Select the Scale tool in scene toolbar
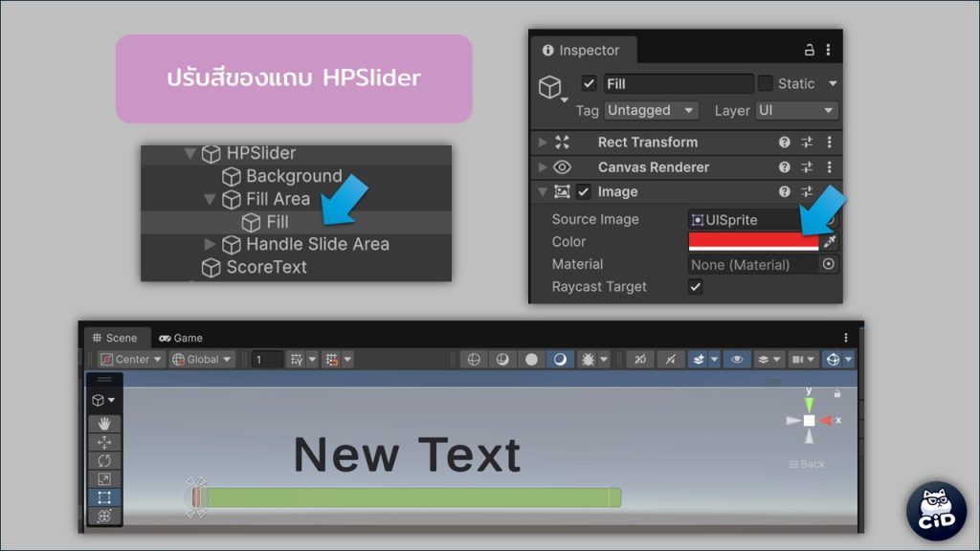980x551 pixels. click(104, 479)
